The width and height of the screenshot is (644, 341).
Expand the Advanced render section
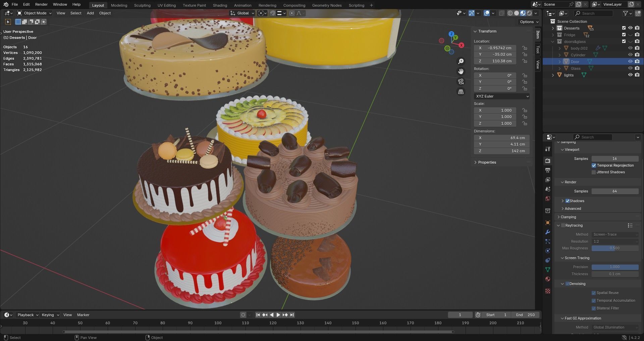click(x=573, y=209)
